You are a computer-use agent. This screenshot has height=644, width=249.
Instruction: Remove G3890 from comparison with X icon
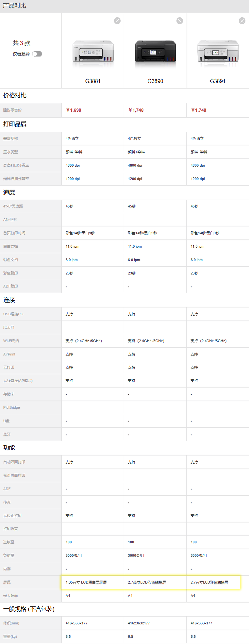180,21
